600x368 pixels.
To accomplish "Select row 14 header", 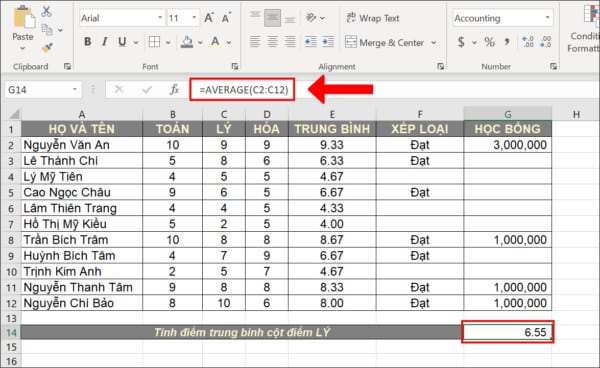I will pos(11,332).
